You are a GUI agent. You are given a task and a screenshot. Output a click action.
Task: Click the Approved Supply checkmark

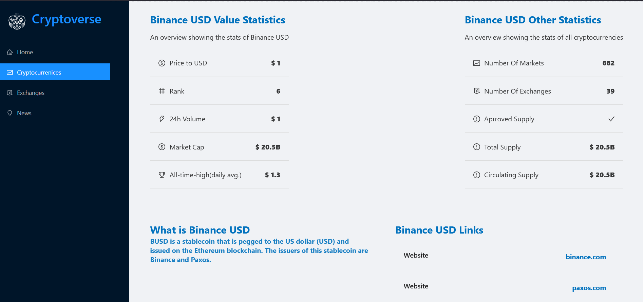tap(611, 119)
